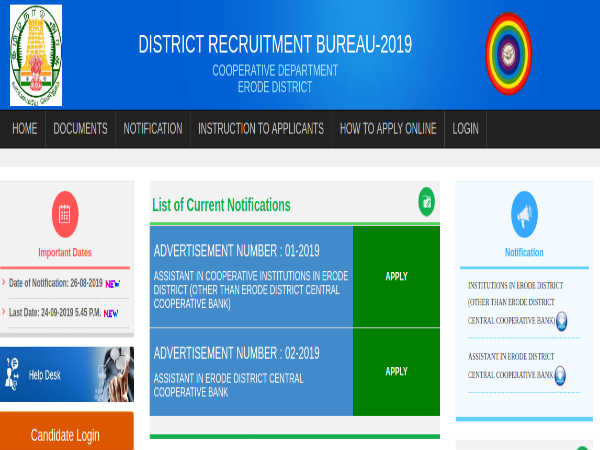600x450 pixels.
Task: Click the red calendar icon above Important Dates
Action: point(65,213)
